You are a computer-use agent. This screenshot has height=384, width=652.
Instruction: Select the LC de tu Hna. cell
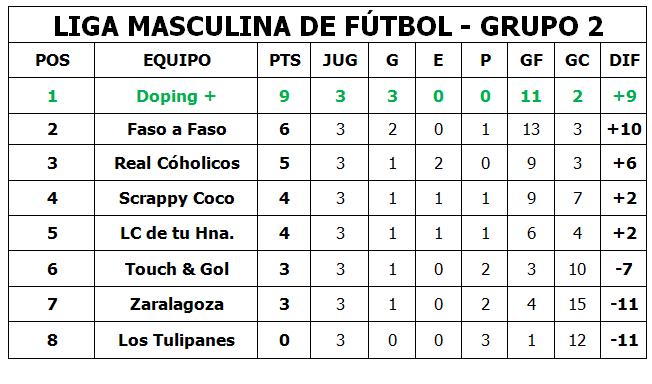click(177, 233)
